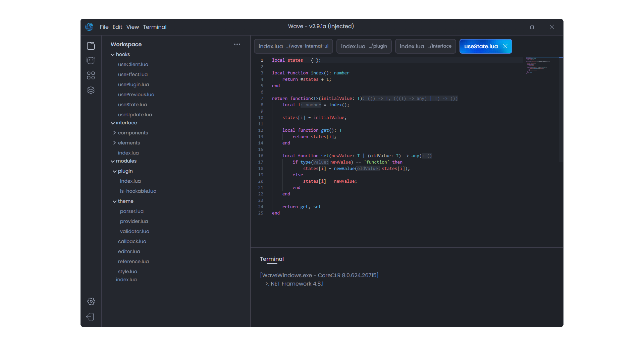Open the four-circles scripts hub icon
The image size is (644, 362).
tap(91, 75)
